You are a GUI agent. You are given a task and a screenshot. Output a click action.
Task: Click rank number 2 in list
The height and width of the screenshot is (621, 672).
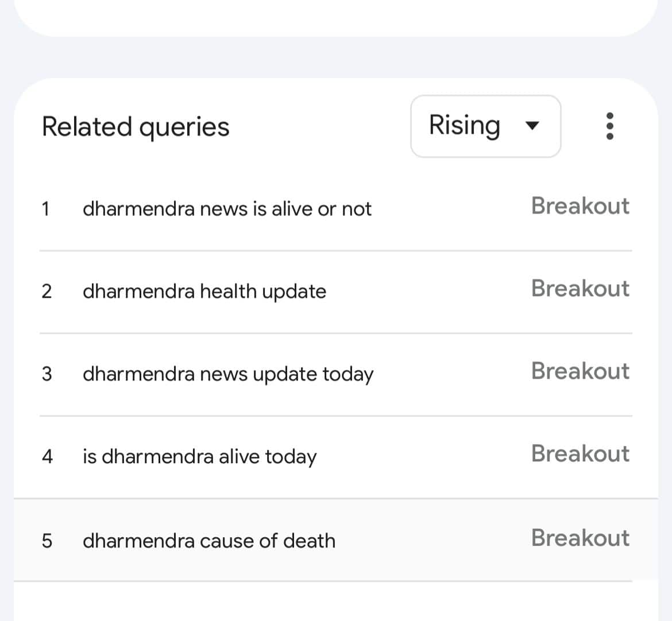tap(47, 292)
